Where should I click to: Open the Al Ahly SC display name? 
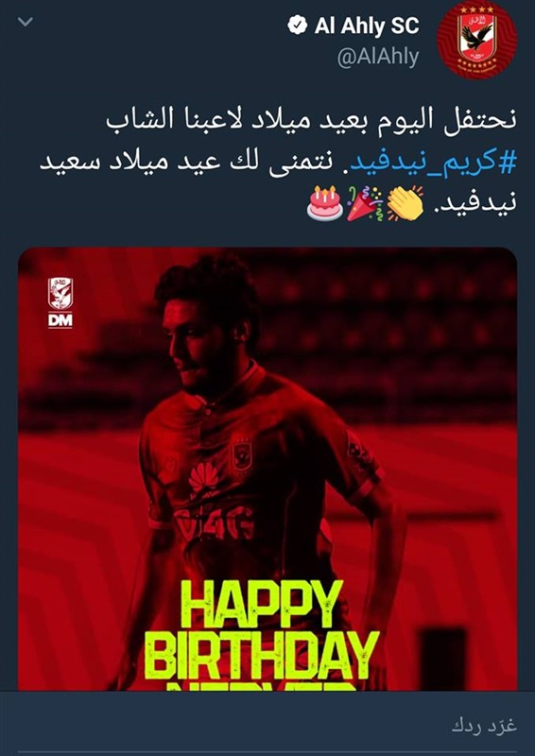367,26
